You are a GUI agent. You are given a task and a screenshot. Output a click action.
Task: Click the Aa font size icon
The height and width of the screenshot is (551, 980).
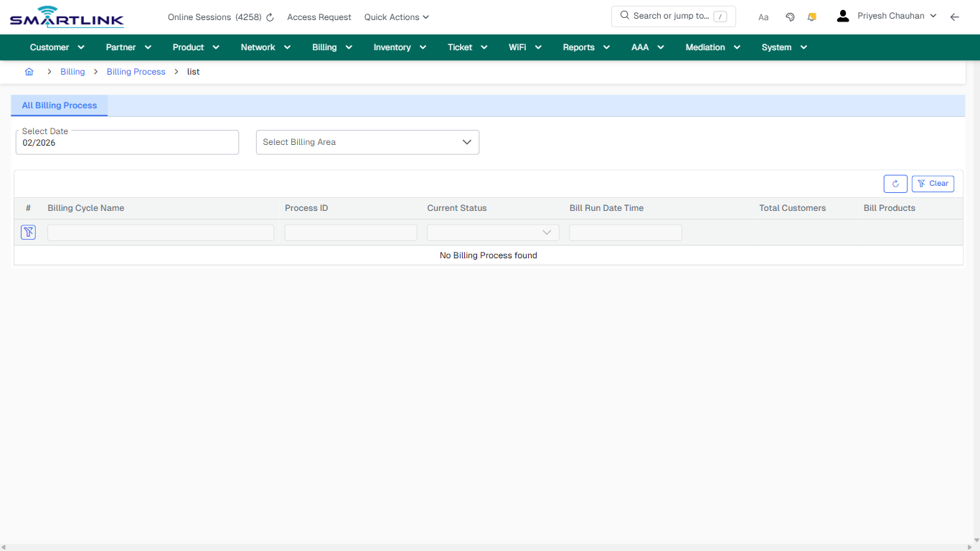763,17
